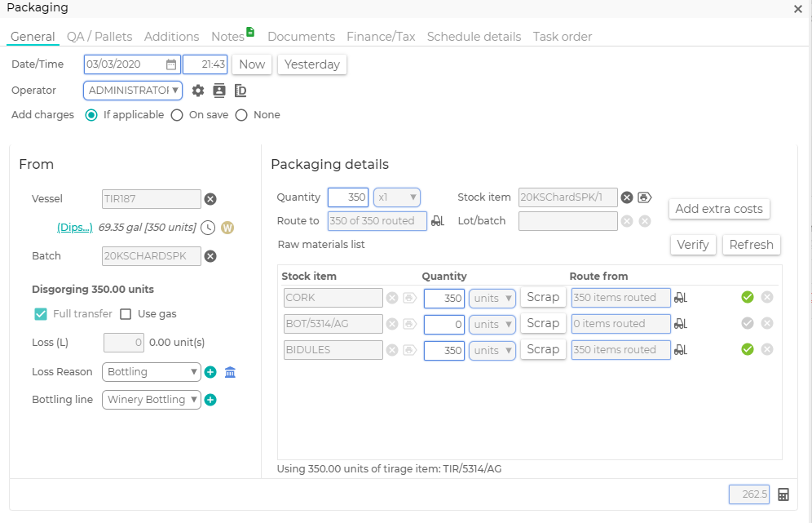Select 'On save' add charges option
The height and width of the screenshot is (523, 812).
(177, 115)
